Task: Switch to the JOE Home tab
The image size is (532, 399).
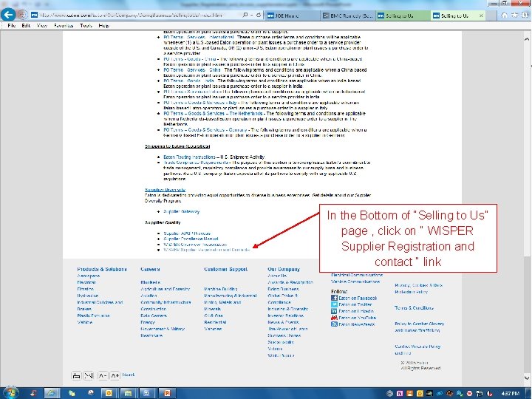Action: pos(293,16)
